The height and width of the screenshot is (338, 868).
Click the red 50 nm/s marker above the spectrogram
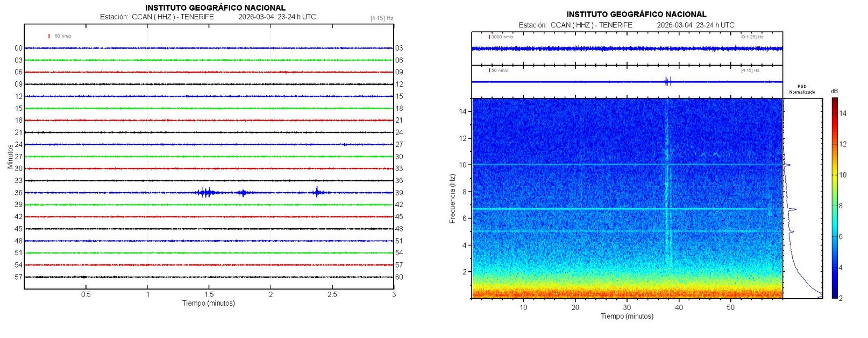pyautogui.click(x=490, y=70)
